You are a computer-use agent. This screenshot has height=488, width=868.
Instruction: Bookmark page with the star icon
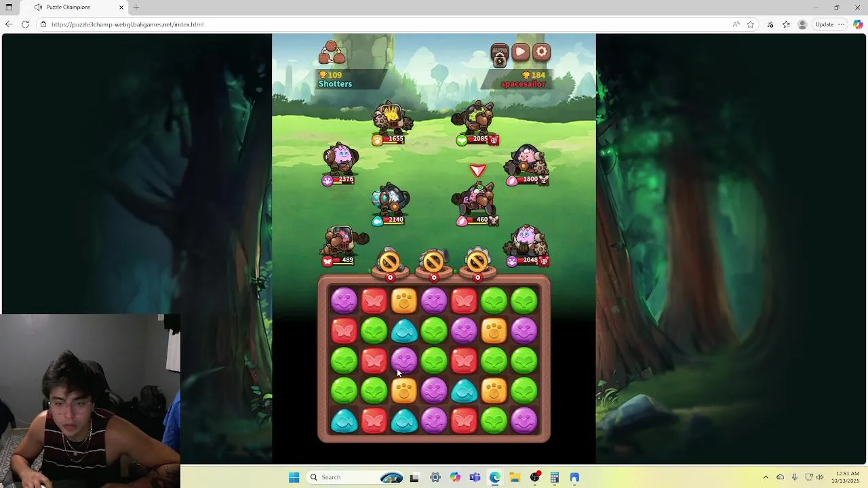(x=751, y=24)
